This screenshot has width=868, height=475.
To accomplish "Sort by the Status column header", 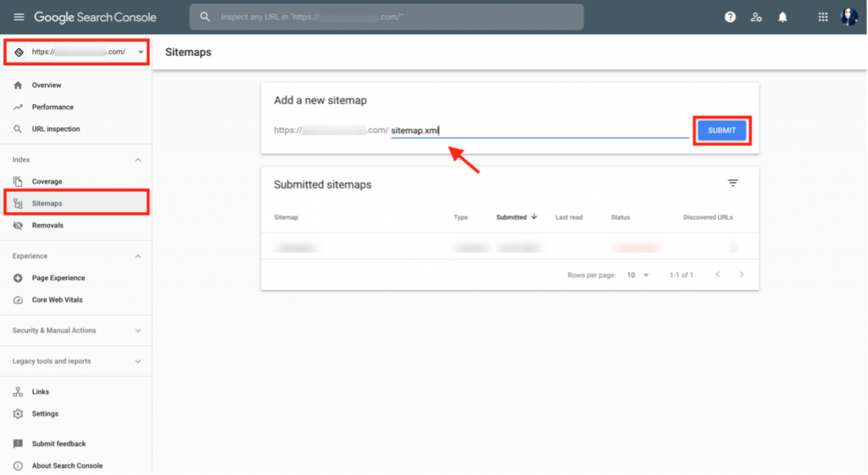I will [x=620, y=218].
